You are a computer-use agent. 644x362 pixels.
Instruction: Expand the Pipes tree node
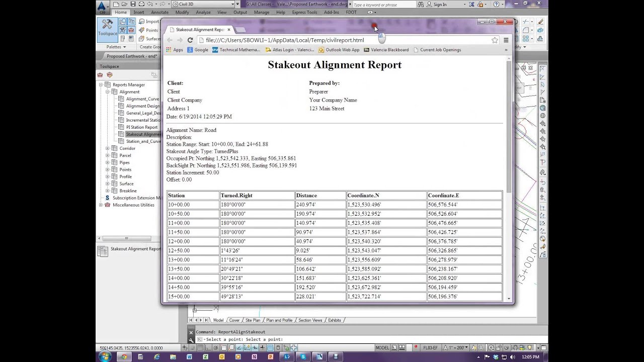coord(107,162)
